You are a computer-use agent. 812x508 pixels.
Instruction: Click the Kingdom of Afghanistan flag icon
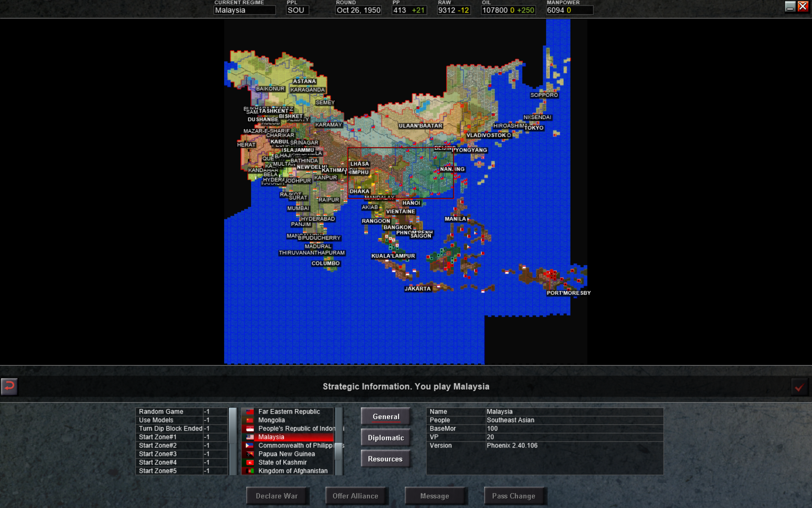click(250, 471)
